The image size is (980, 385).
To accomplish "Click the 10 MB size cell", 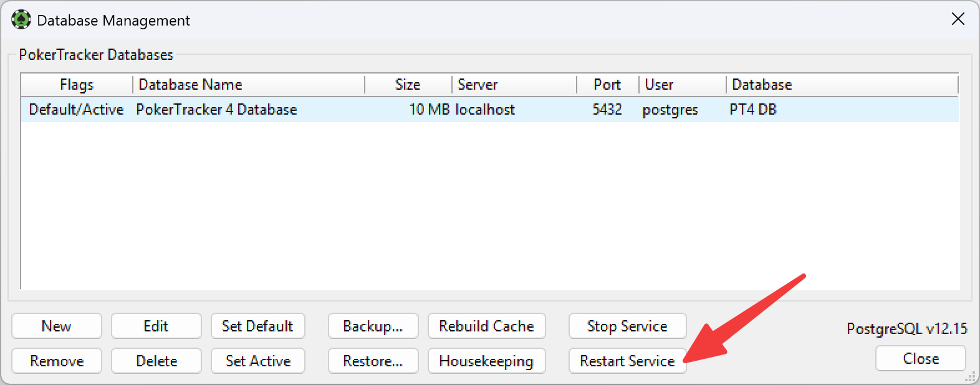I will [x=430, y=110].
